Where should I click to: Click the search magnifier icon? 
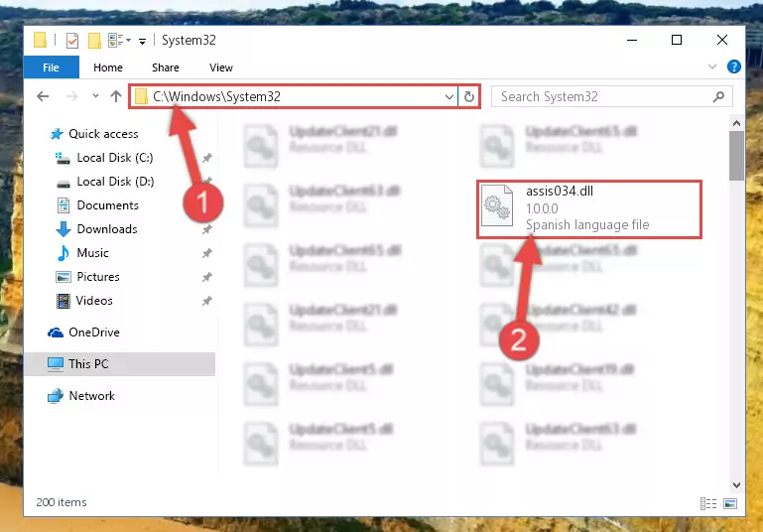tap(718, 97)
